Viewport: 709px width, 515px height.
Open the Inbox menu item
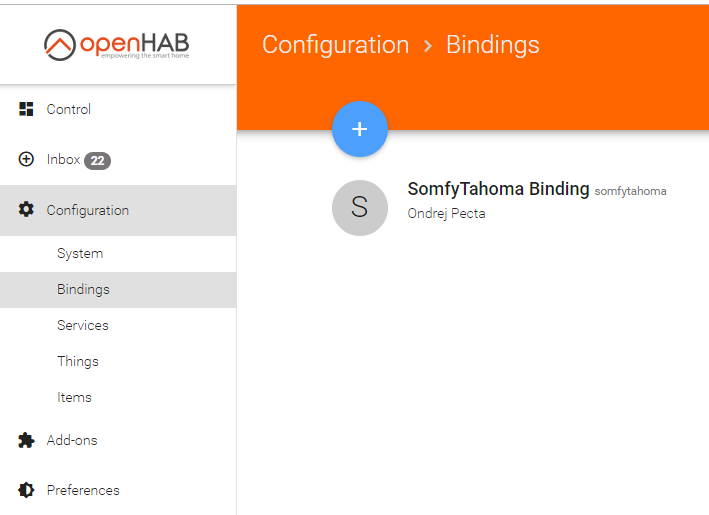click(63, 159)
